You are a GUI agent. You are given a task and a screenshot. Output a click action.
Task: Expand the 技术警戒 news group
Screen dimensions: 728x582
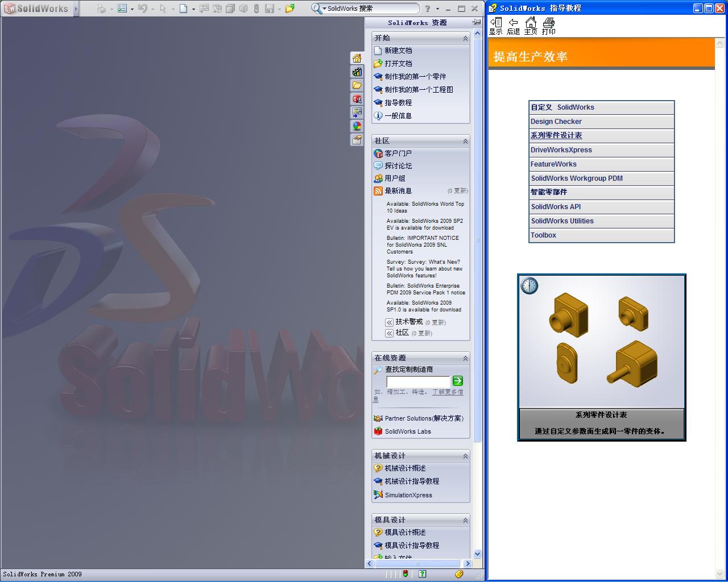click(x=389, y=322)
